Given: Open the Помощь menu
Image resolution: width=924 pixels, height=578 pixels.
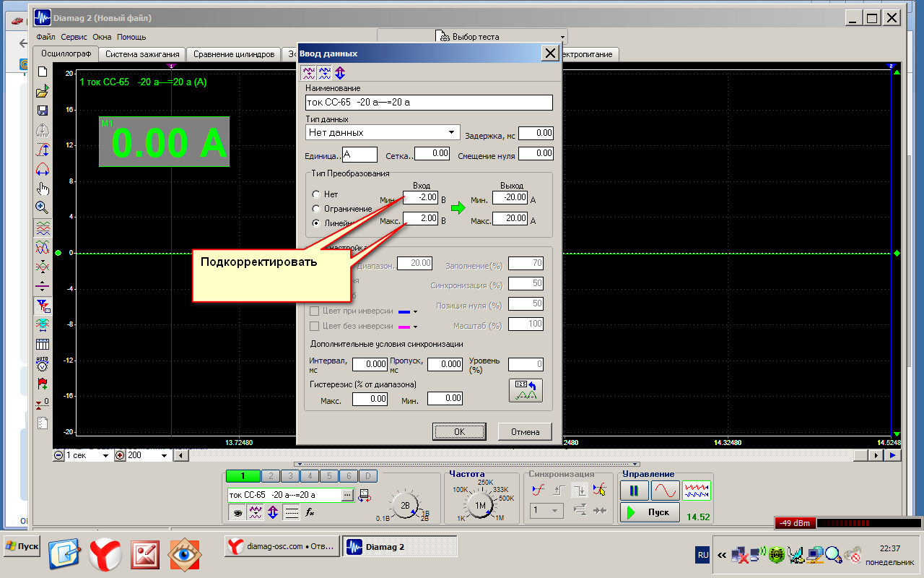Looking at the screenshot, I should click(x=131, y=37).
